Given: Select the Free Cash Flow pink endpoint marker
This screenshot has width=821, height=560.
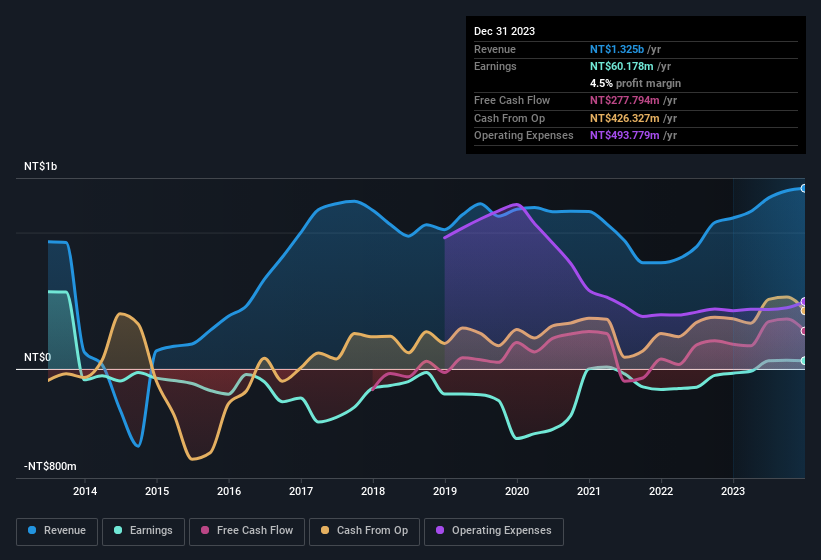Looking at the screenshot, I should (804, 331).
